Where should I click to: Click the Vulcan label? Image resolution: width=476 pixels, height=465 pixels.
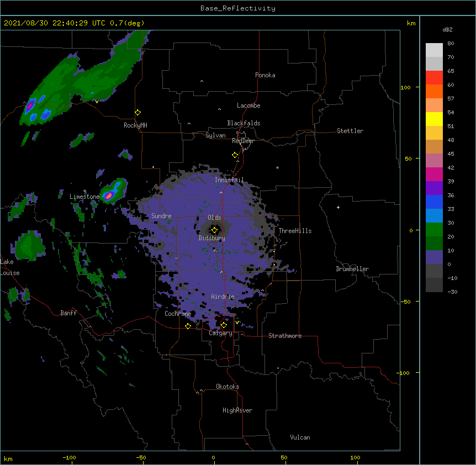click(x=300, y=437)
